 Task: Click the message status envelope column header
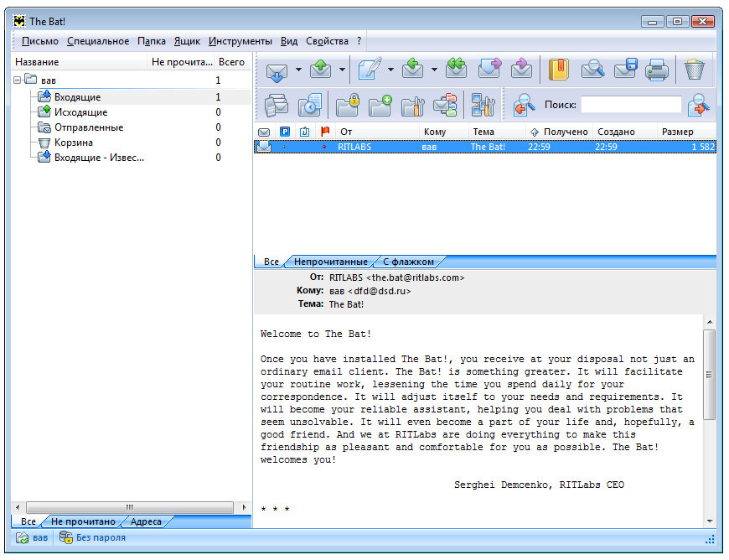(x=264, y=132)
